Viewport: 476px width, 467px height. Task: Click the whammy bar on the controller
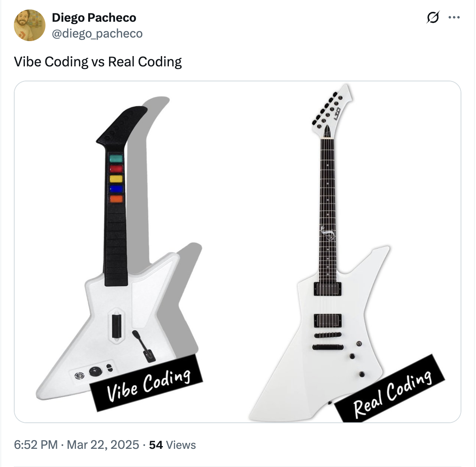point(144,346)
